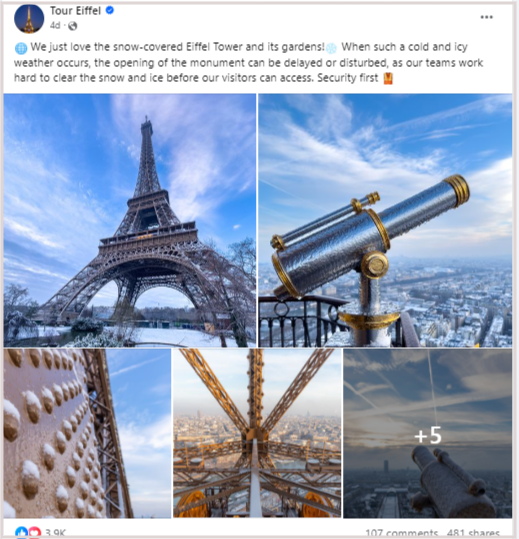Click the blue like reaction icon
This screenshot has width=519, height=539.
pos(22,532)
